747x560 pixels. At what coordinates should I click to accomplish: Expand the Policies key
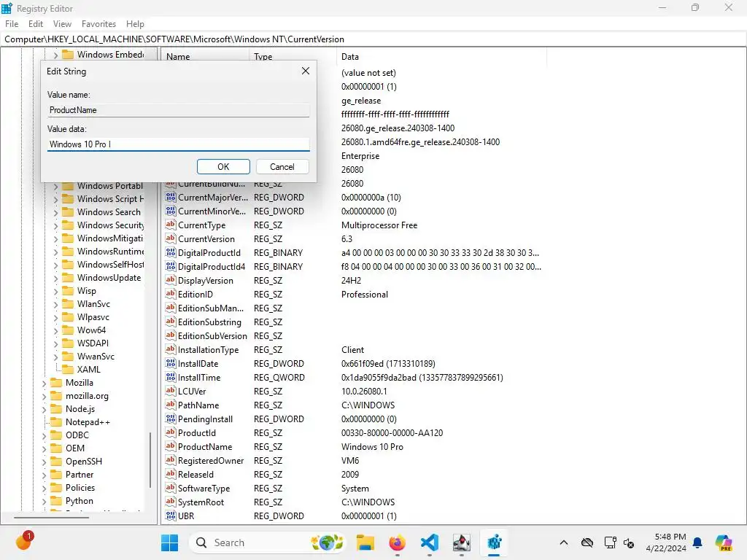click(44, 488)
